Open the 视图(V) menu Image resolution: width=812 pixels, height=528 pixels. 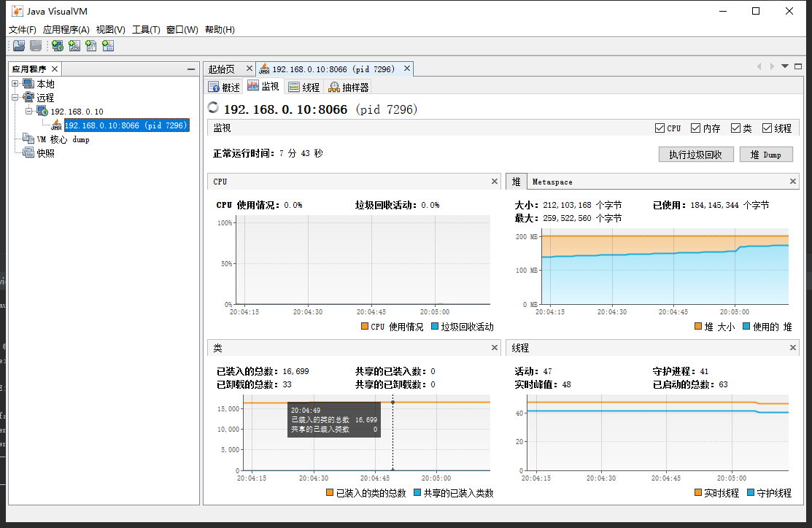click(110, 29)
